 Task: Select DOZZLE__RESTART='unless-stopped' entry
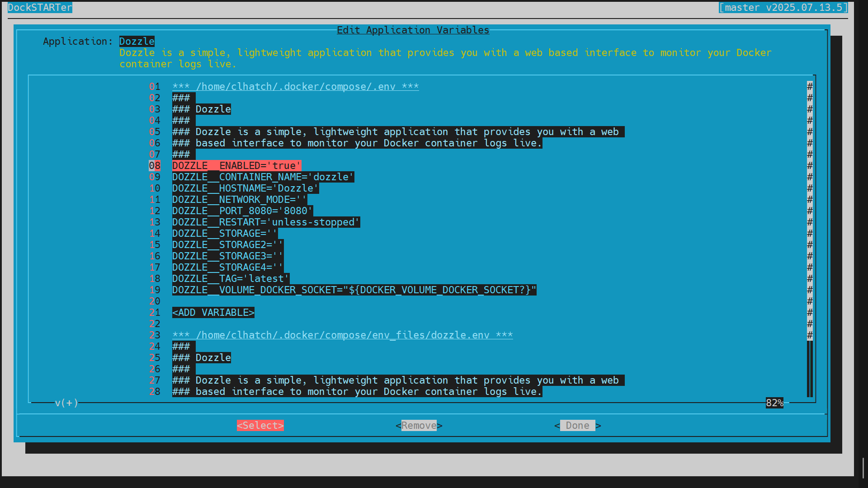point(266,222)
